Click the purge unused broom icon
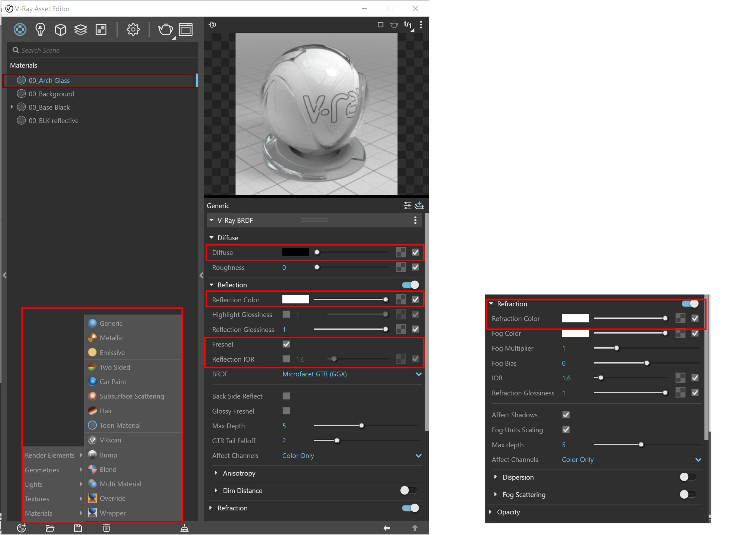 (184, 528)
